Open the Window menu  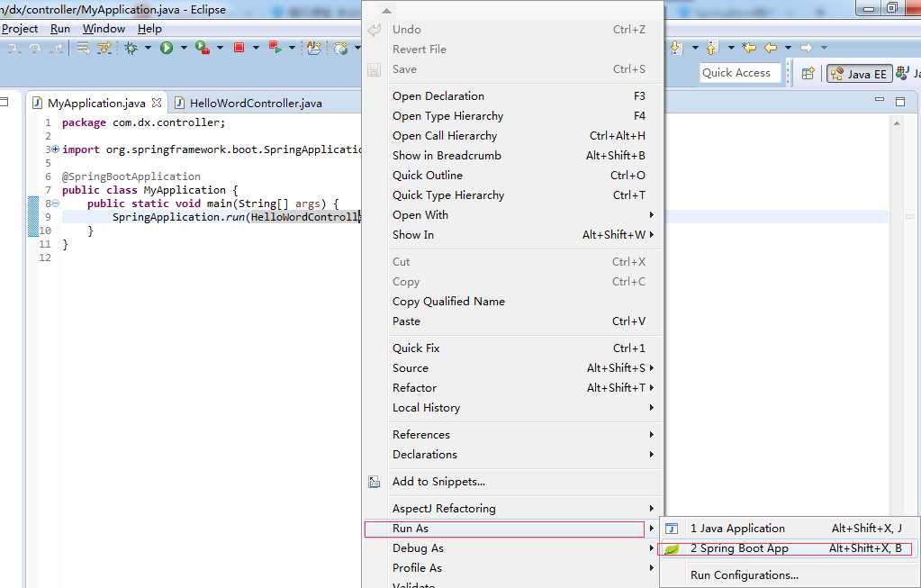104,29
